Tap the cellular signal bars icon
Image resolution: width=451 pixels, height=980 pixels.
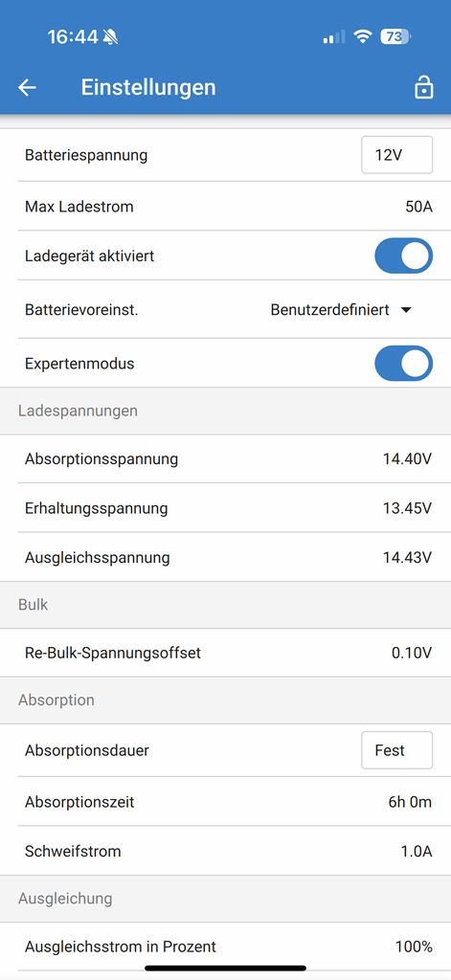point(334,37)
